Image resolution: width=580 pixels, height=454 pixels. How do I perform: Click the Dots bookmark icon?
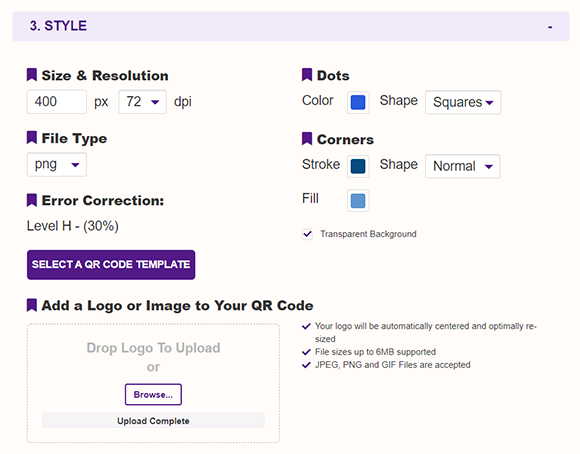coord(307,75)
